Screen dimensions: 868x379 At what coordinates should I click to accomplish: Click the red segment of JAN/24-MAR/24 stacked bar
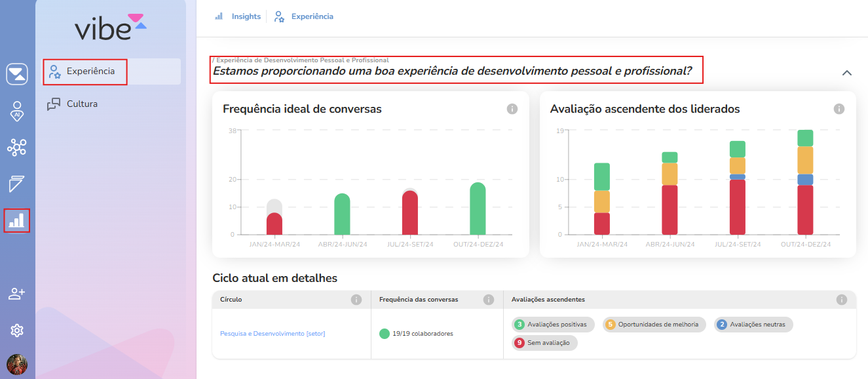[x=602, y=224]
